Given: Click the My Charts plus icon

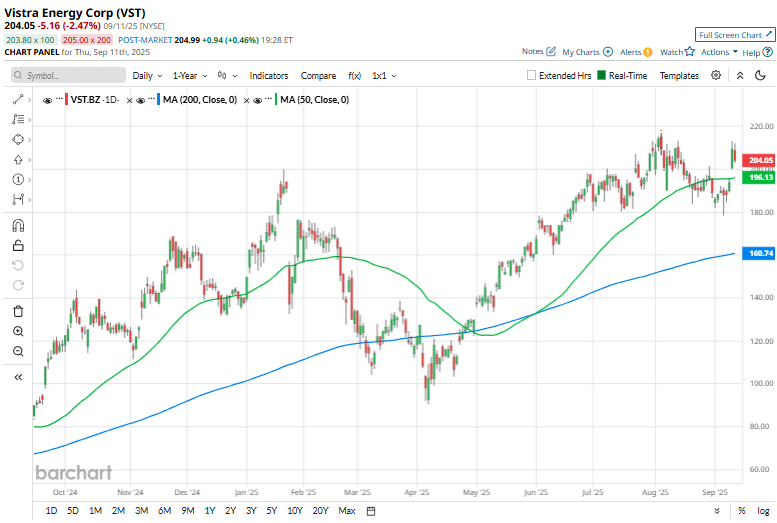Looking at the screenshot, I should 608,52.
